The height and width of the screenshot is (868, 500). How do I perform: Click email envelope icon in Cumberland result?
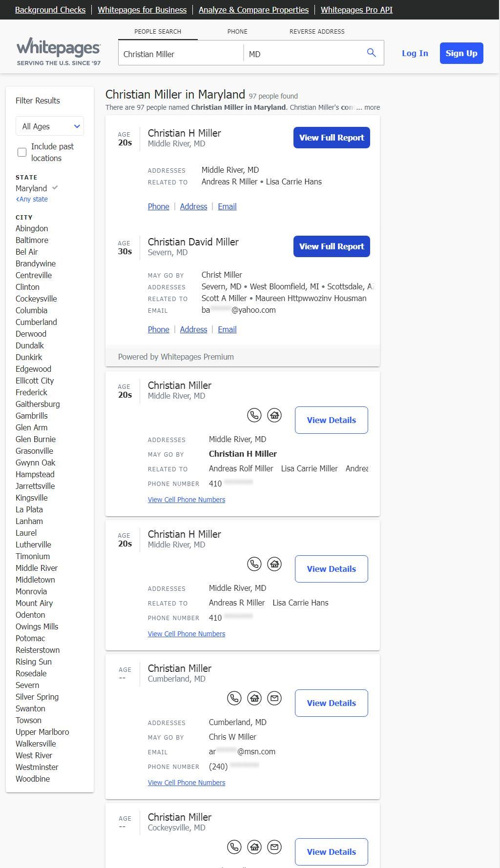(x=274, y=698)
